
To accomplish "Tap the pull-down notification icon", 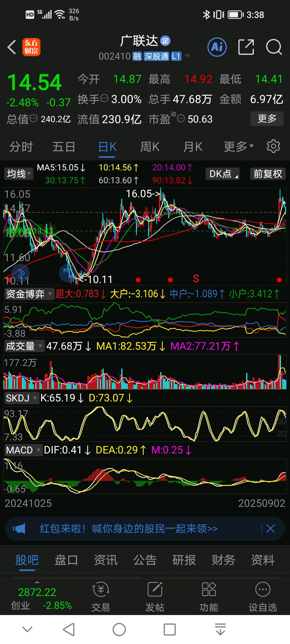I will (220, 629).
